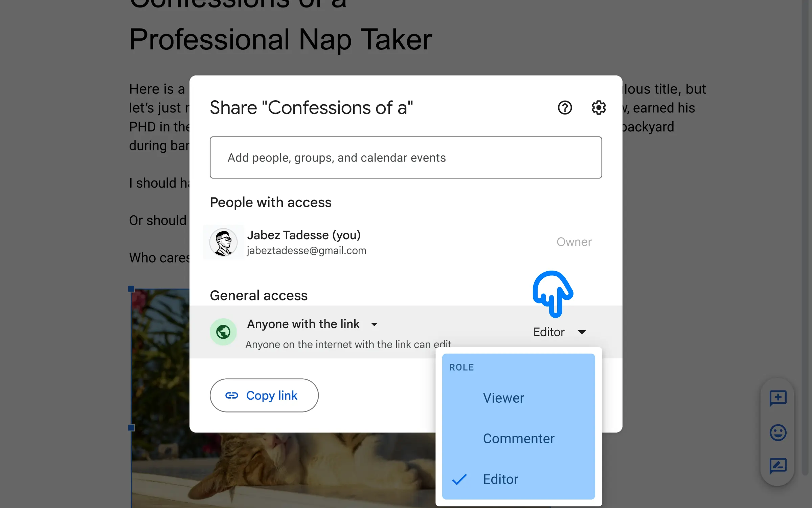Click the suggest edits icon

tap(778, 466)
